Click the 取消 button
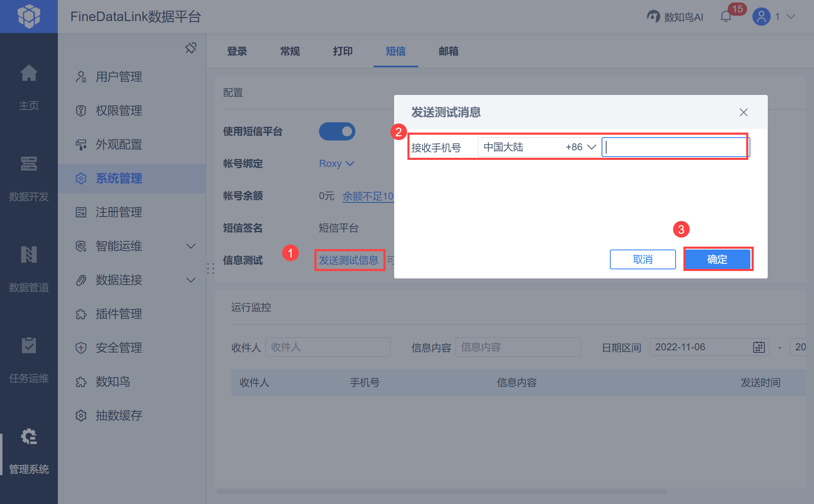 [x=643, y=259]
